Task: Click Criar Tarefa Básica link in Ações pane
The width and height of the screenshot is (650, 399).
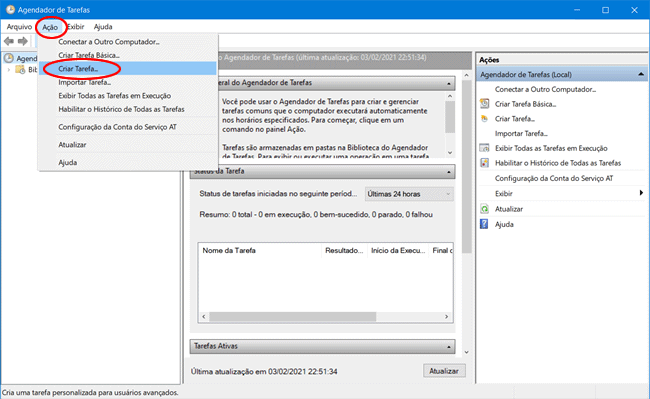Action: [525, 104]
